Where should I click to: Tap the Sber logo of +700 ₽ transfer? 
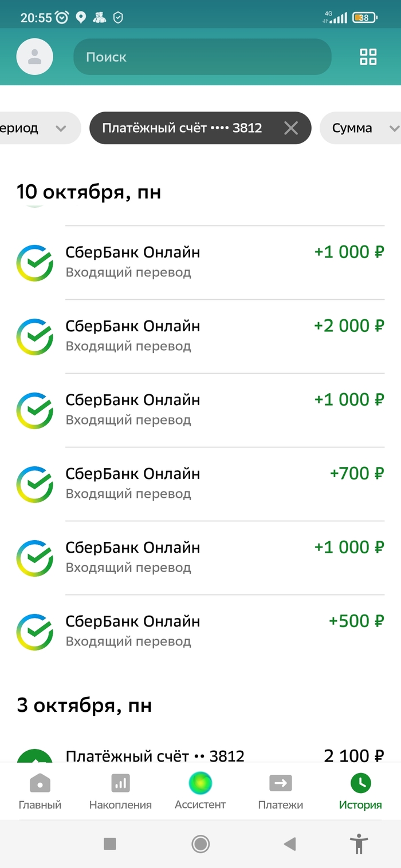click(x=35, y=484)
